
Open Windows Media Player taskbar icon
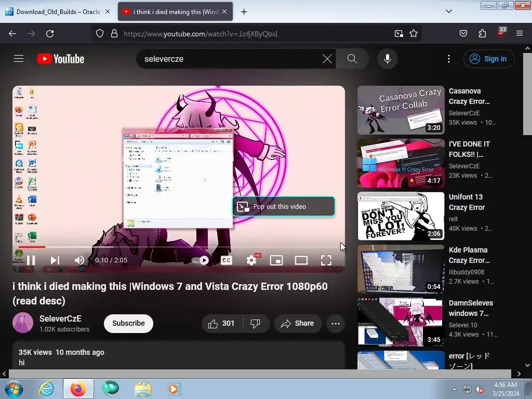point(175,389)
